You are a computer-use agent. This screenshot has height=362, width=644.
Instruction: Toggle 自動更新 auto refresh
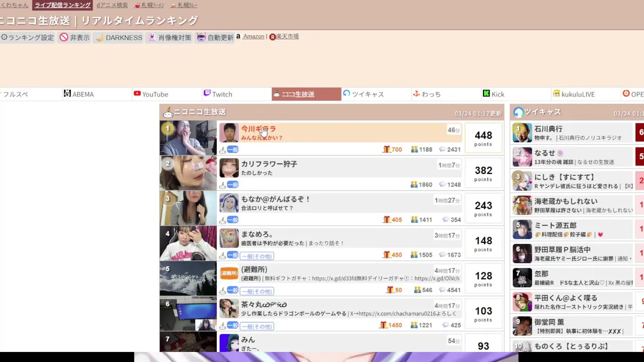[x=215, y=37]
